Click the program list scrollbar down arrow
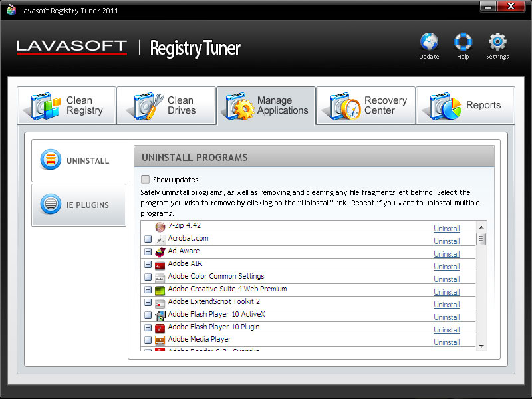 481,346
